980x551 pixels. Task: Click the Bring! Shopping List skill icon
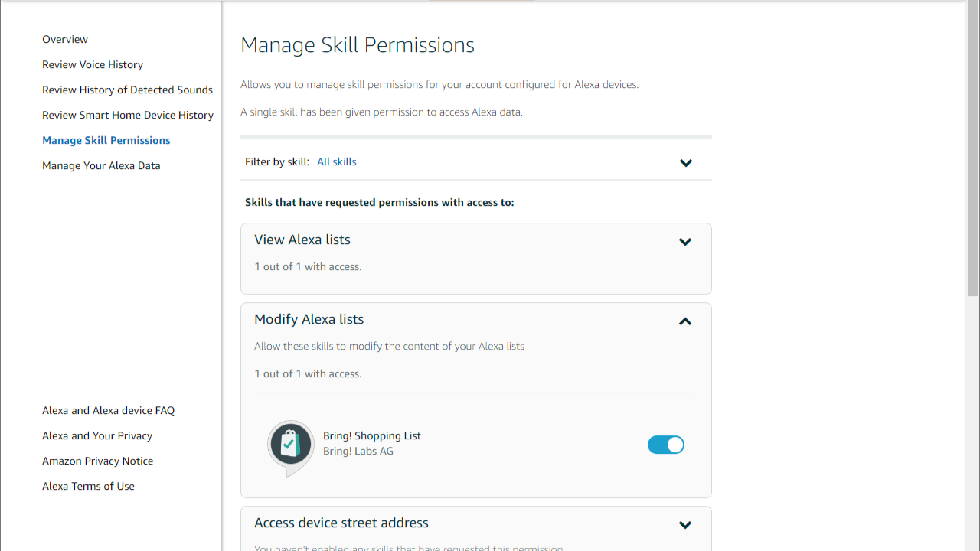290,448
